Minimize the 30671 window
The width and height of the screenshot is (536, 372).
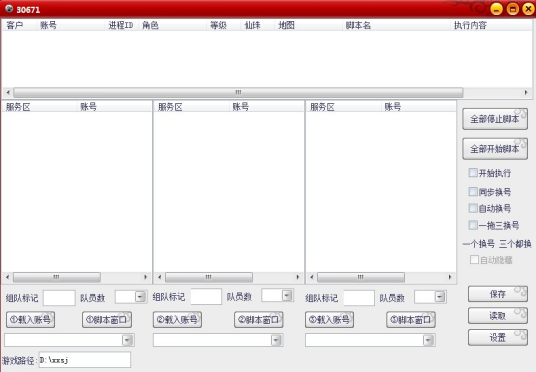point(497,9)
